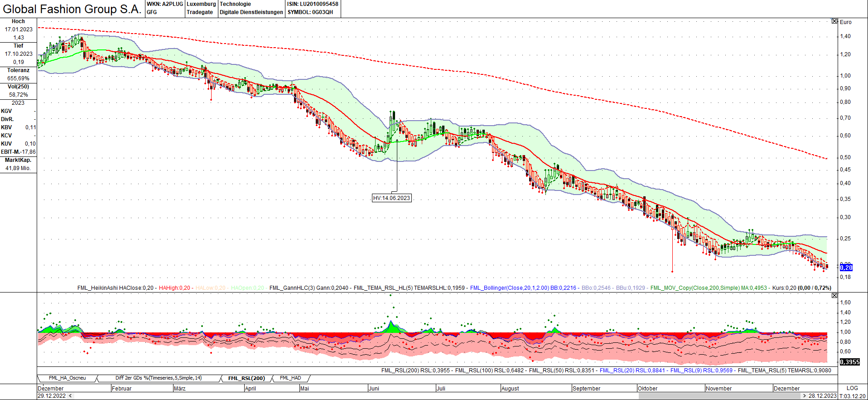The image size is (868, 400).
Task: Click the blue 0,20 current price label
Action: (846, 268)
